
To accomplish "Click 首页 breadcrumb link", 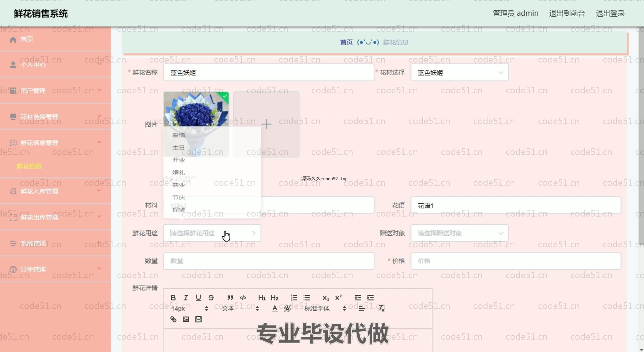I will (346, 42).
